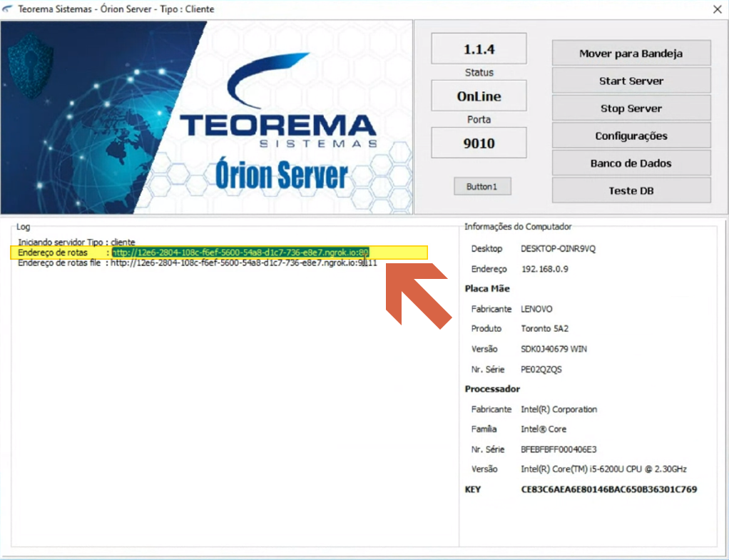Click the Porta label
The height and width of the screenshot is (560, 729).
point(479,120)
